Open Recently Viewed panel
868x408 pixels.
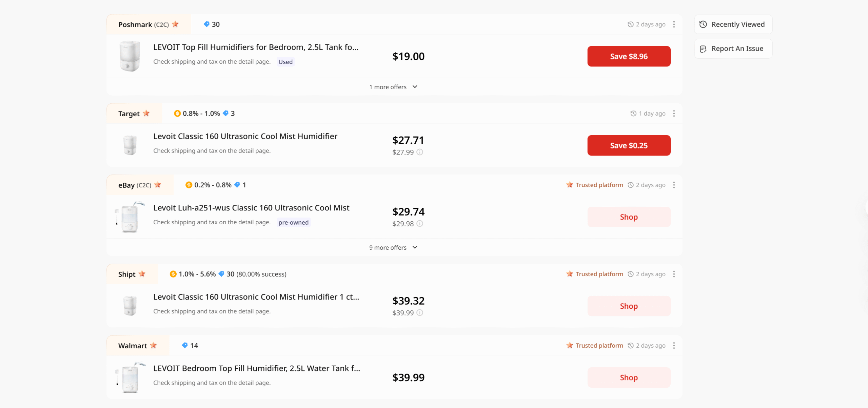tap(733, 24)
